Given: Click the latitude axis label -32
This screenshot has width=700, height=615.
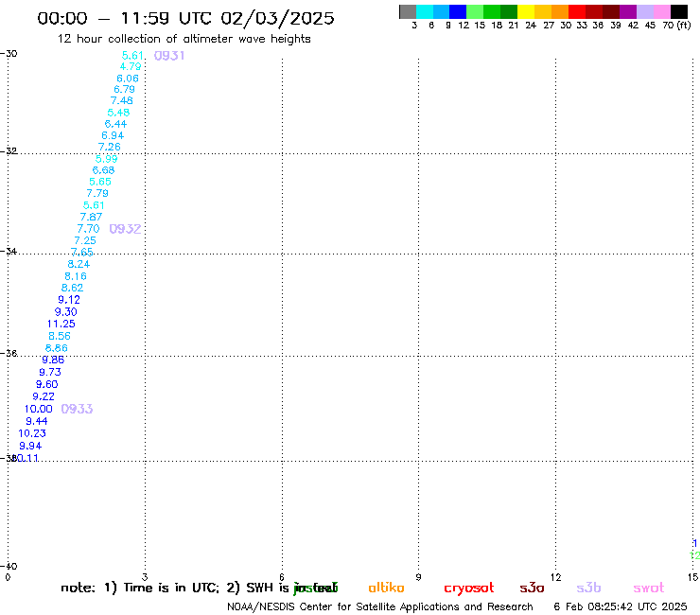Looking at the screenshot, I should [x=9, y=151].
